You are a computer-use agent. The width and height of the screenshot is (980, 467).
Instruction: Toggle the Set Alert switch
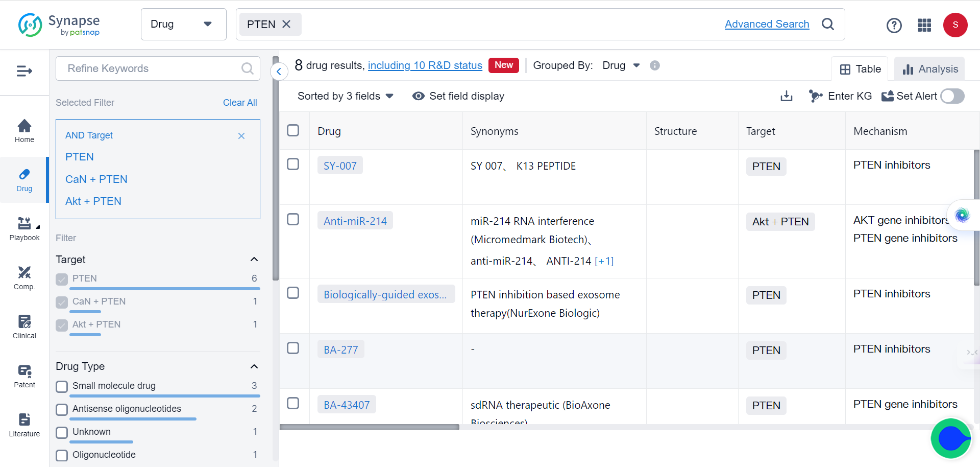tap(952, 96)
